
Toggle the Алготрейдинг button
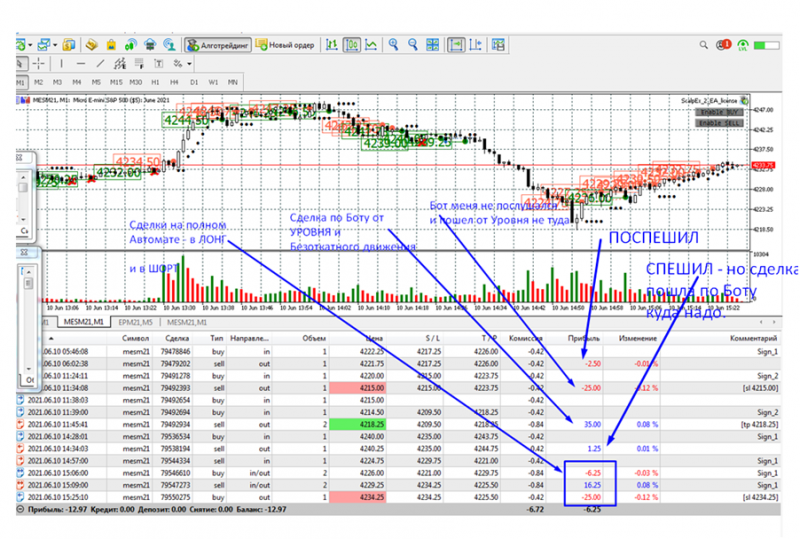pos(218,45)
